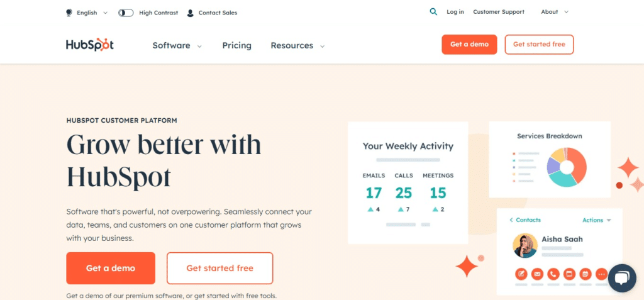Click the note edit icon on contact card
The image size is (644, 300).
tap(521, 274)
